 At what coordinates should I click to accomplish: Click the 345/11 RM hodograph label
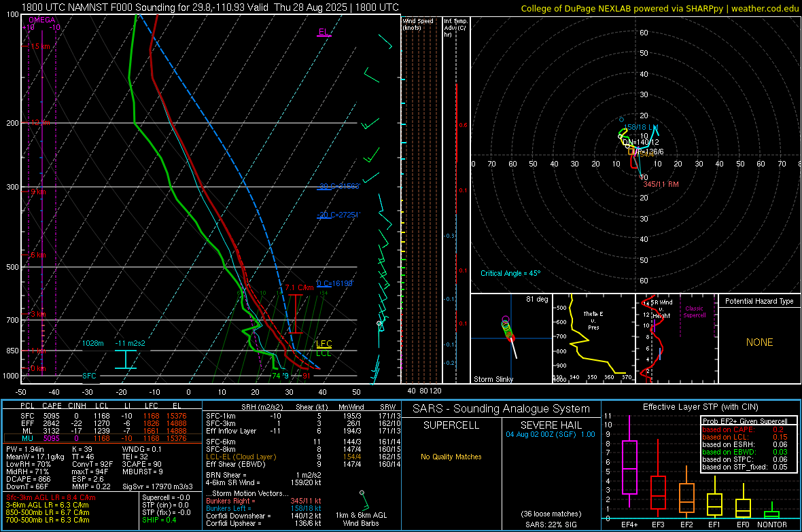pyautogui.click(x=661, y=184)
